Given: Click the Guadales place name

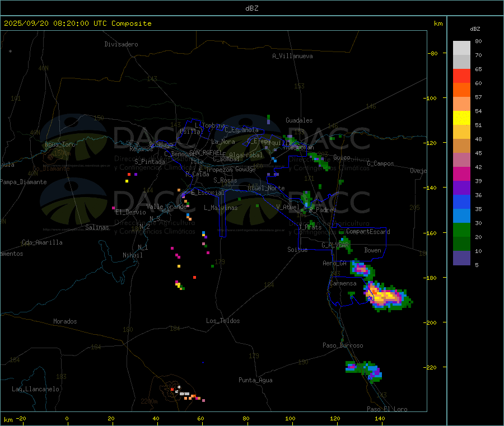Looking at the screenshot, I should (x=299, y=120).
